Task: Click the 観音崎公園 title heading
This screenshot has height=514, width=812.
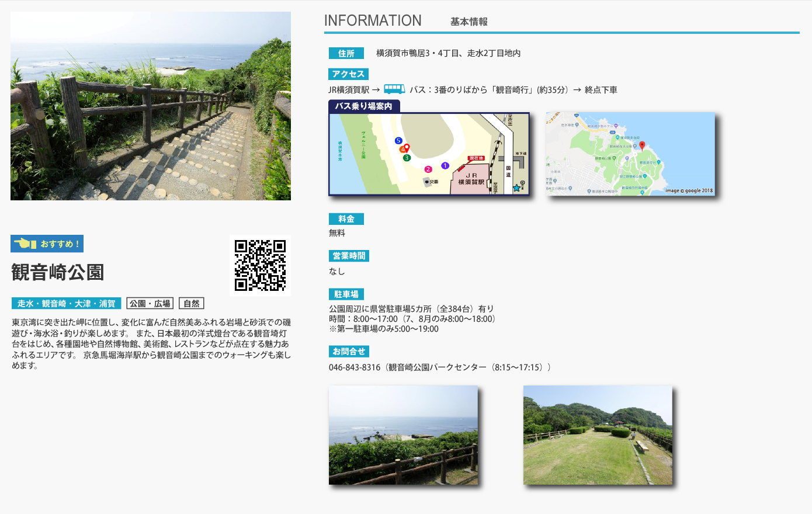Action: 58,272
